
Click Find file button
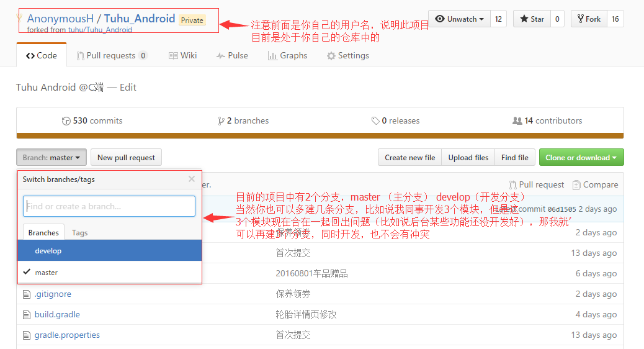514,158
